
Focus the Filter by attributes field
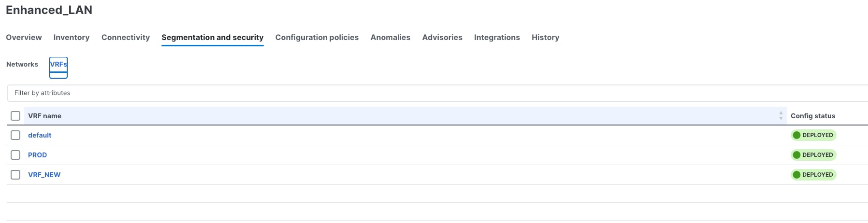435,93
